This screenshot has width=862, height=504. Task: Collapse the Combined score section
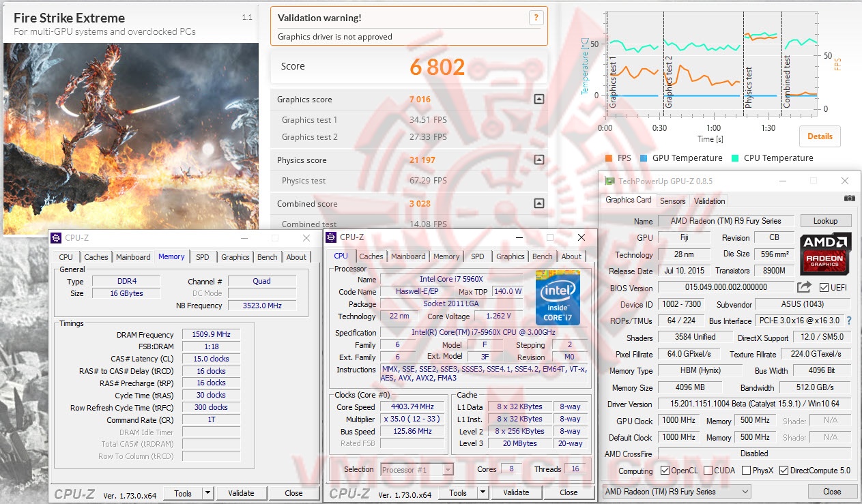click(x=538, y=203)
